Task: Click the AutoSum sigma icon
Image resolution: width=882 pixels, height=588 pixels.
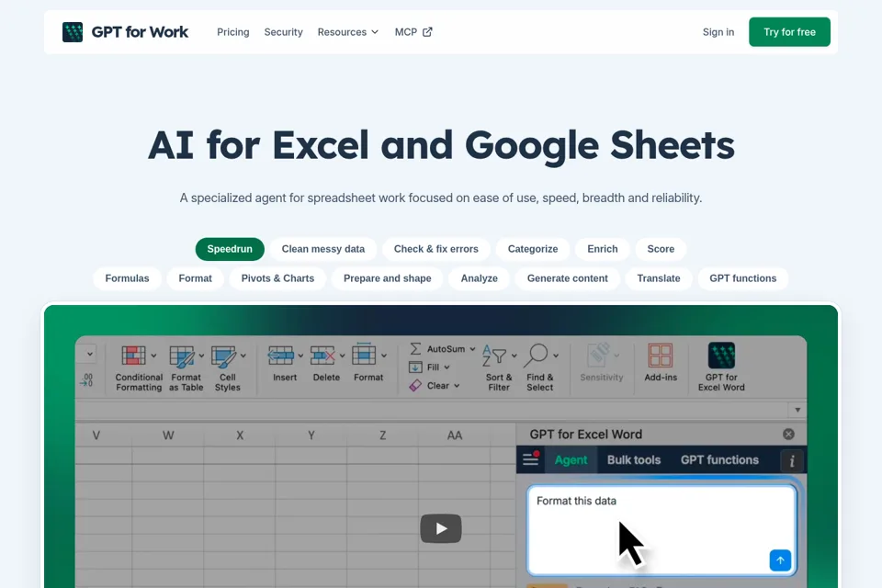Action: pyautogui.click(x=415, y=349)
